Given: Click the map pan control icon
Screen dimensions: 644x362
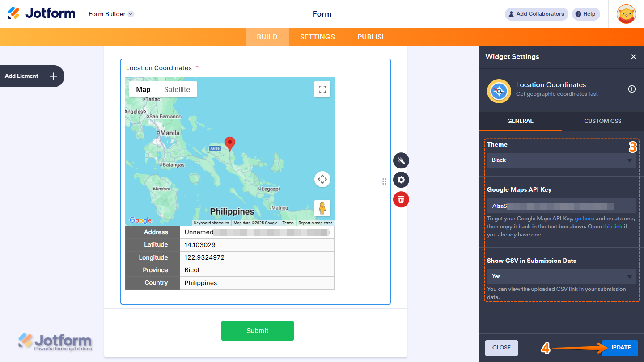Looking at the screenshot, I should pyautogui.click(x=322, y=179).
